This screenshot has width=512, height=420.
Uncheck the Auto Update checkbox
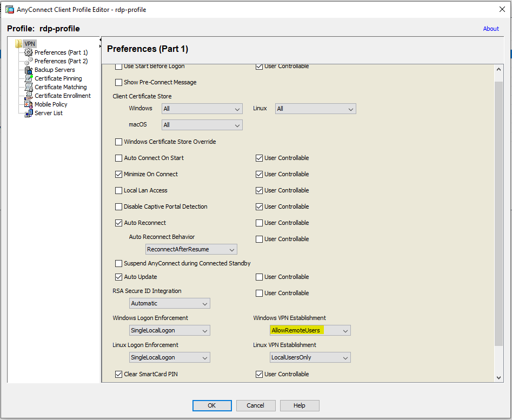coord(118,277)
